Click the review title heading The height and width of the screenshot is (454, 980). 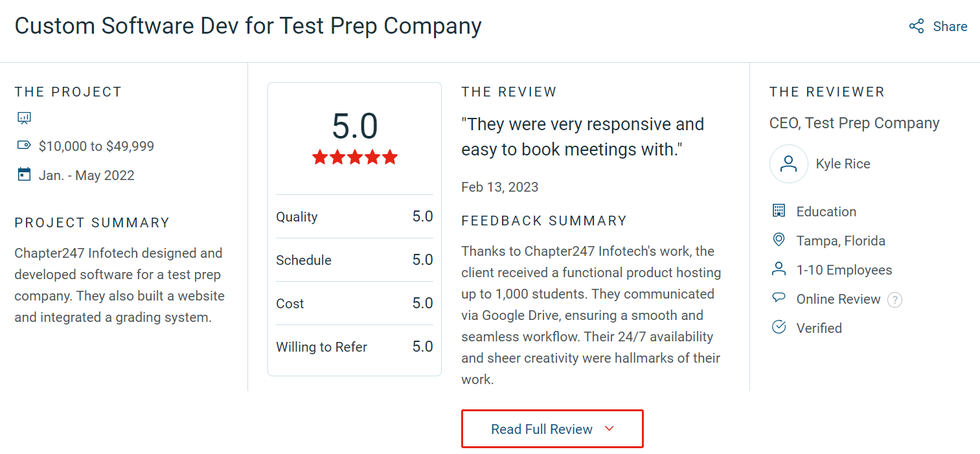(248, 27)
